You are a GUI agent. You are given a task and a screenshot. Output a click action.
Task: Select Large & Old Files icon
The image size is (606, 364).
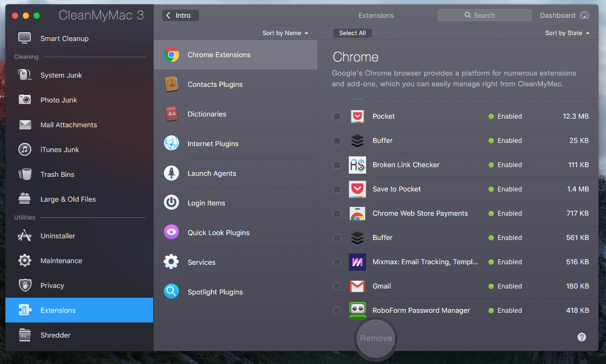tap(25, 199)
